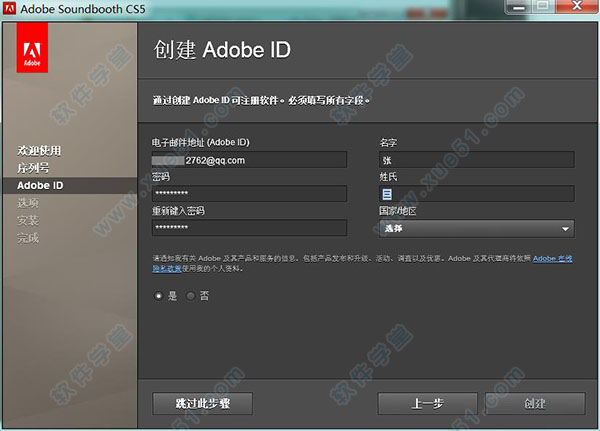Select the 否 radio button
Image resolution: width=600 pixels, height=431 pixels.
click(190, 296)
